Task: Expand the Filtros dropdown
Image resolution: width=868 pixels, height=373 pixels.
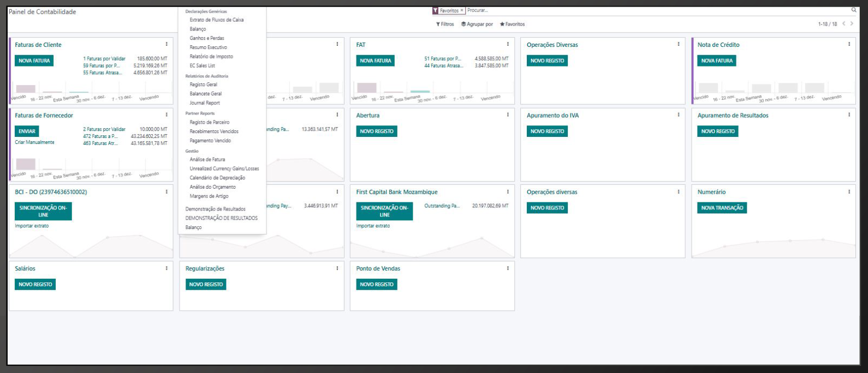Action: point(445,24)
